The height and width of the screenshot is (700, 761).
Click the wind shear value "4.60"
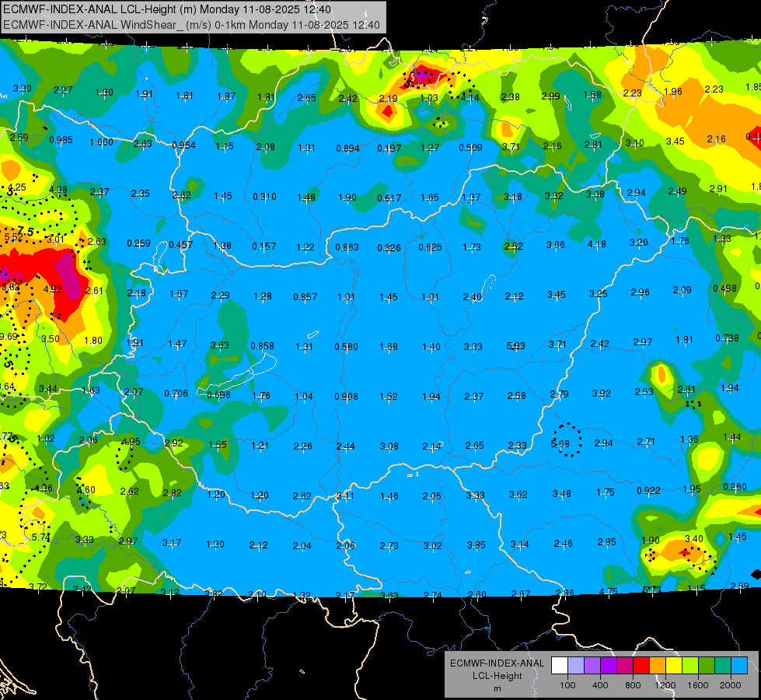[x=86, y=490]
